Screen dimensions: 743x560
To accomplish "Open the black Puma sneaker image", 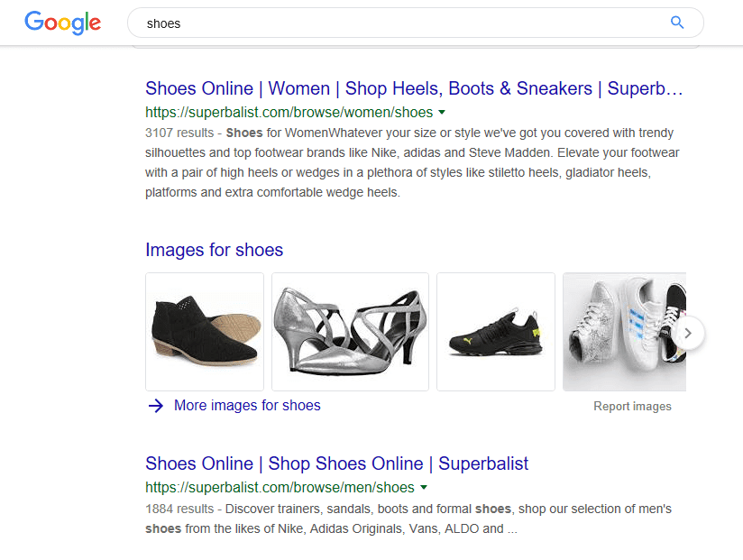I will tap(496, 332).
